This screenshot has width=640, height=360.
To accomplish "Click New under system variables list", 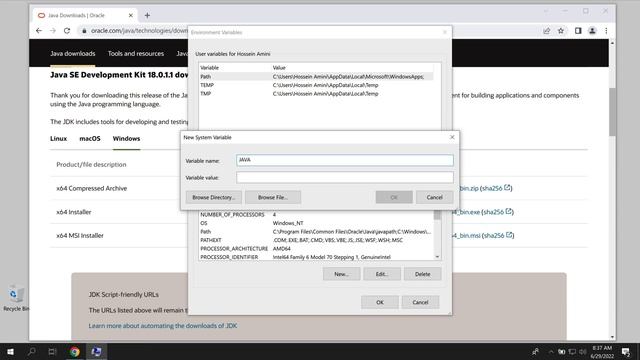I will 341,274.
